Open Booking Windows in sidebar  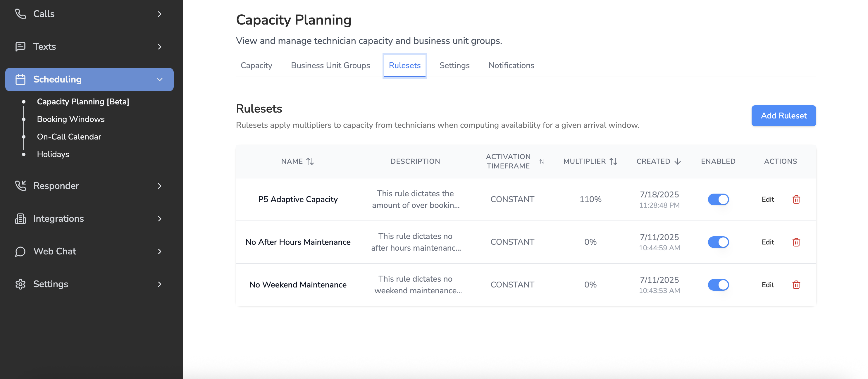tap(71, 119)
